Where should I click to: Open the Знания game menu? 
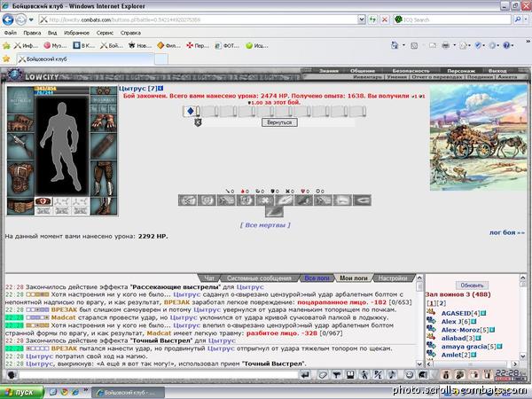click(328, 71)
